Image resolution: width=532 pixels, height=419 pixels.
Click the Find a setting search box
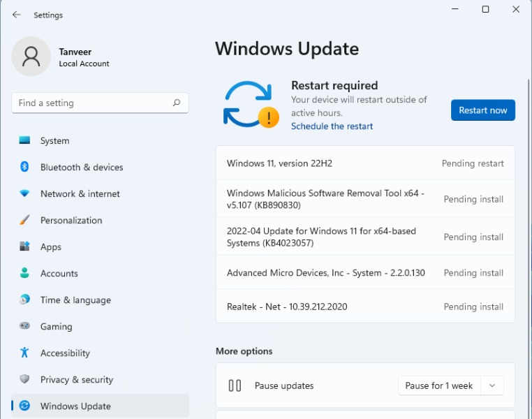click(x=100, y=103)
